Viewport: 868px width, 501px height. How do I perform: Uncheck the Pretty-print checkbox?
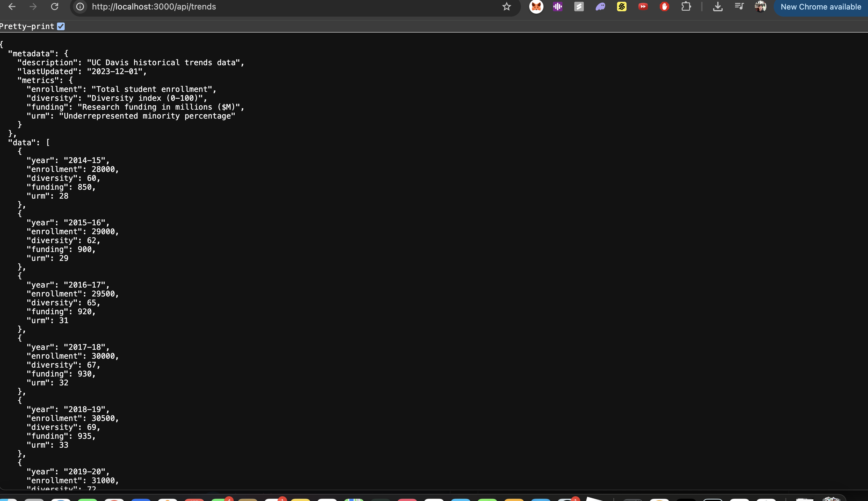(x=61, y=26)
